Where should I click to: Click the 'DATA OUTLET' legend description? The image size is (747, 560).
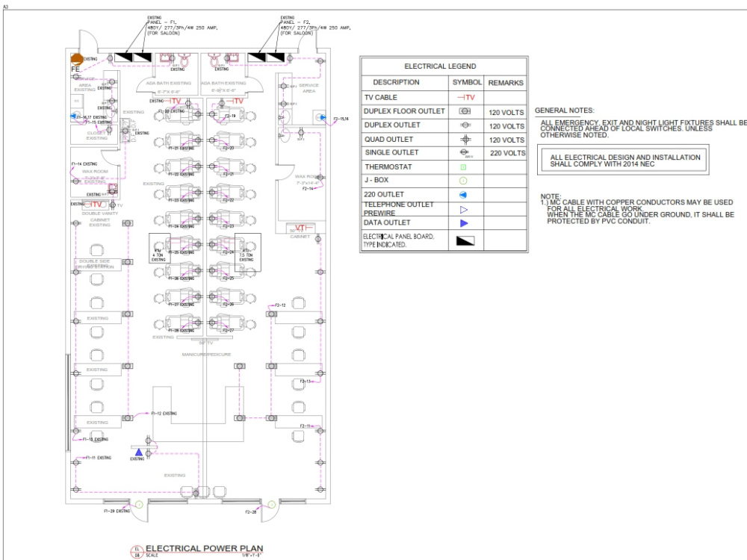click(x=387, y=223)
